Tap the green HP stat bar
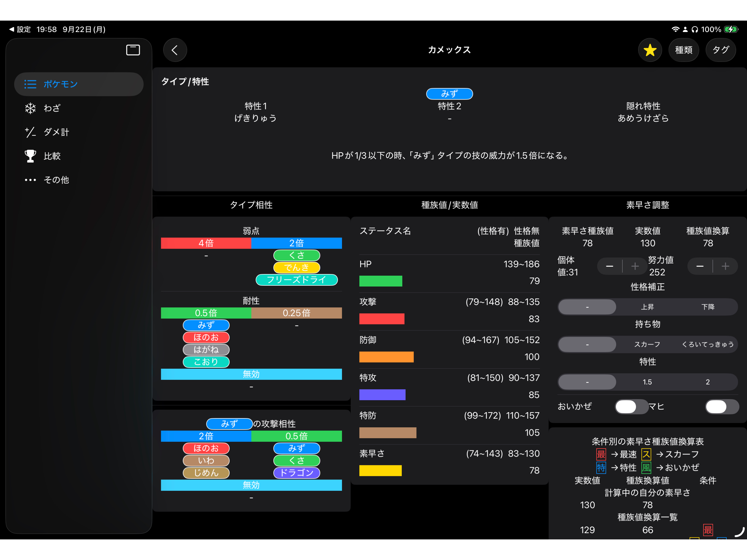Screen dimensions: 747x560 tap(381, 281)
